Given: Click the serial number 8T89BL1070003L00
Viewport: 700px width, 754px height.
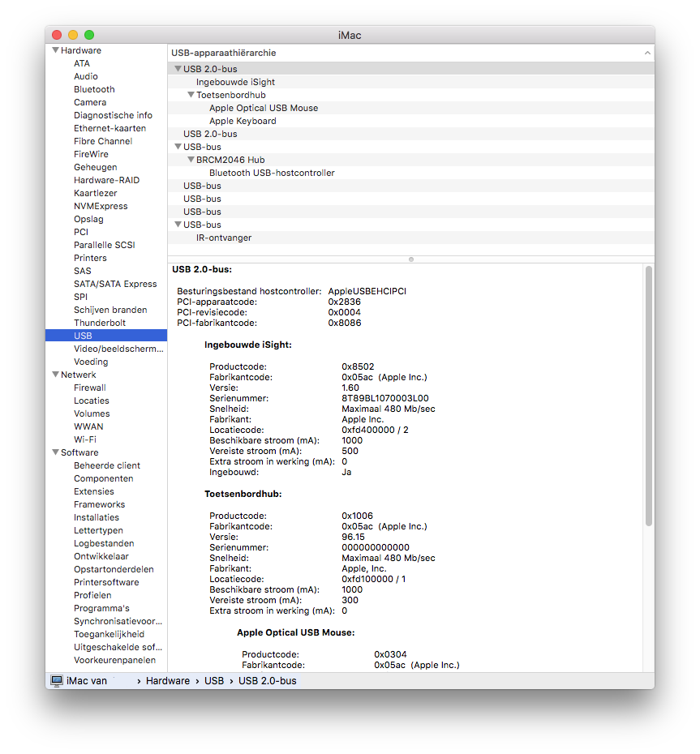Looking at the screenshot, I should coord(385,398).
